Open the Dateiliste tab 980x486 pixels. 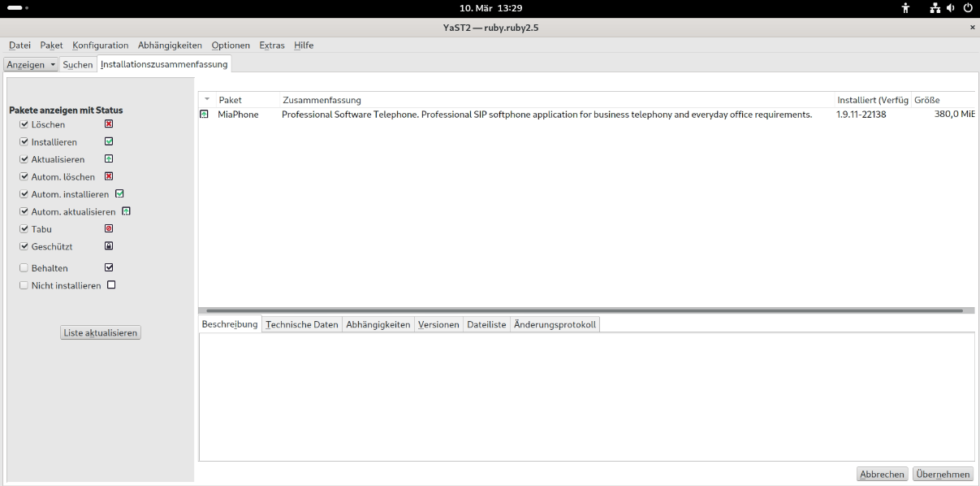486,324
